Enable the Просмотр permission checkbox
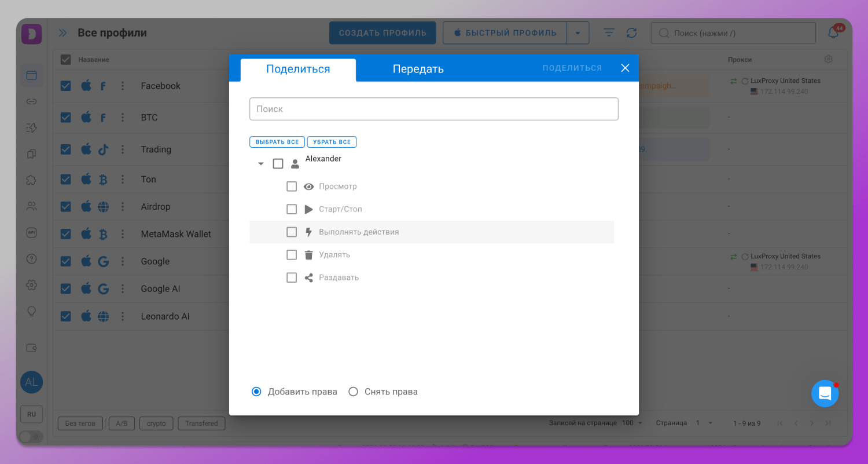Viewport: 868px width, 464px height. (x=292, y=187)
